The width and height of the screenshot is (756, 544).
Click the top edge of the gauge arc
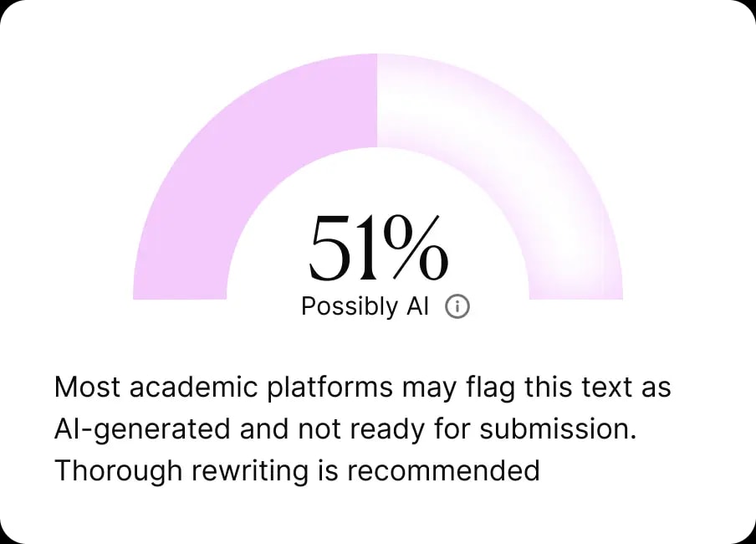click(x=378, y=63)
